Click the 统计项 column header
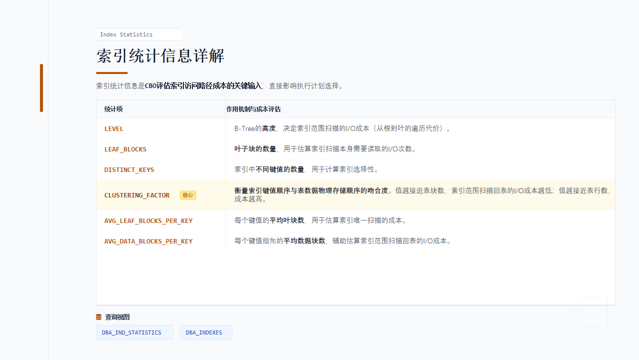639x360 pixels. tap(113, 109)
